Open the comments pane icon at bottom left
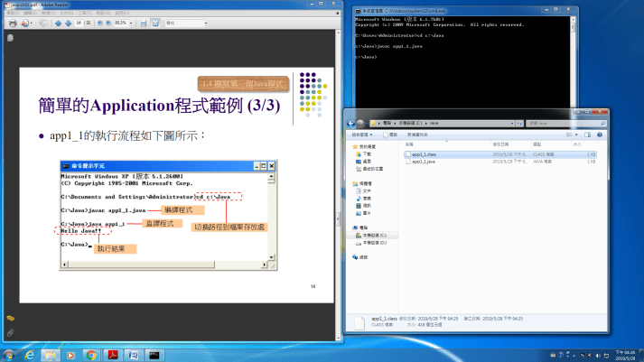The width and height of the screenshot is (644, 362). [10, 319]
